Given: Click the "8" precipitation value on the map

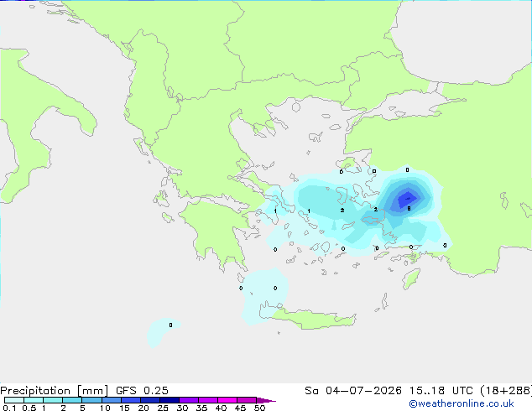Looking at the screenshot, I should tap(409, 209).
